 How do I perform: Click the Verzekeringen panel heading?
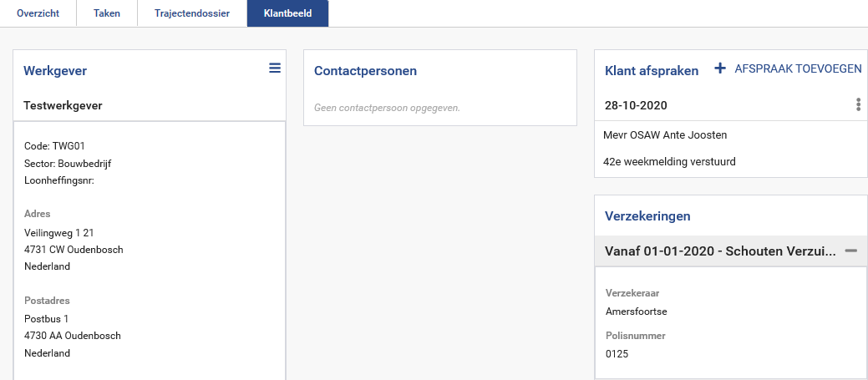click(647, 216)
